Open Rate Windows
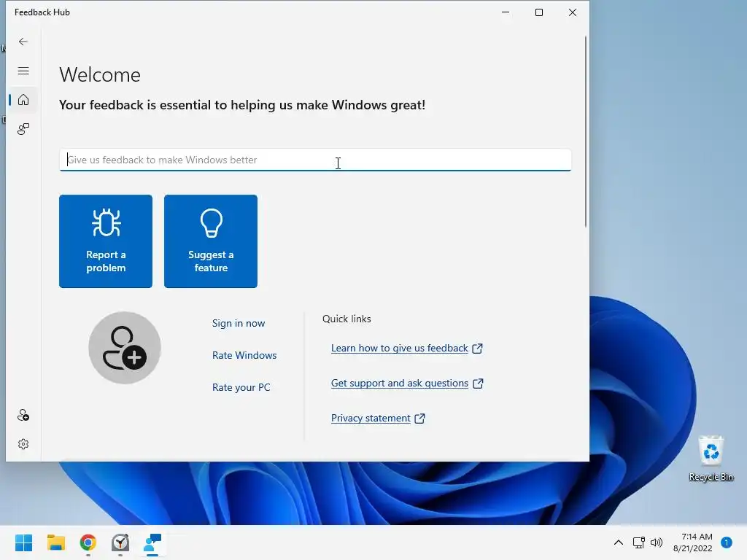 point(244,355)
